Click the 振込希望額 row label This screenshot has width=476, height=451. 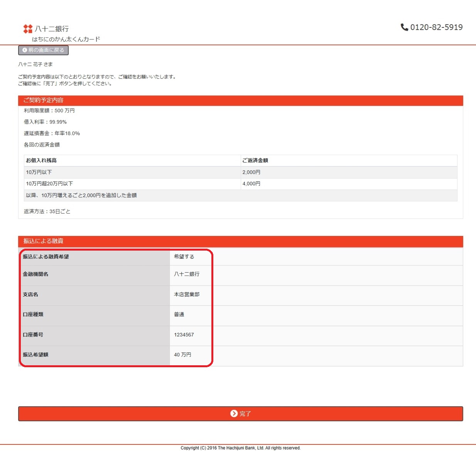tap(35, 355)
